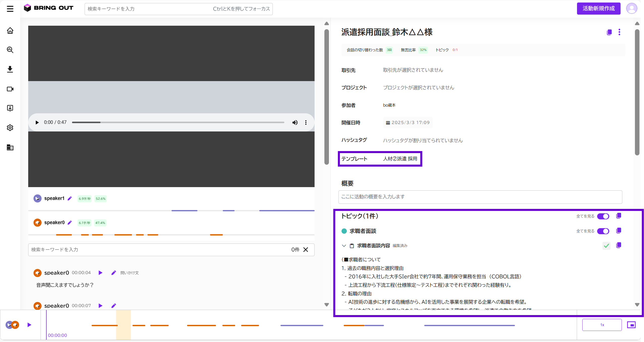Open the activity three-dot options menu

tap(619, 32)
